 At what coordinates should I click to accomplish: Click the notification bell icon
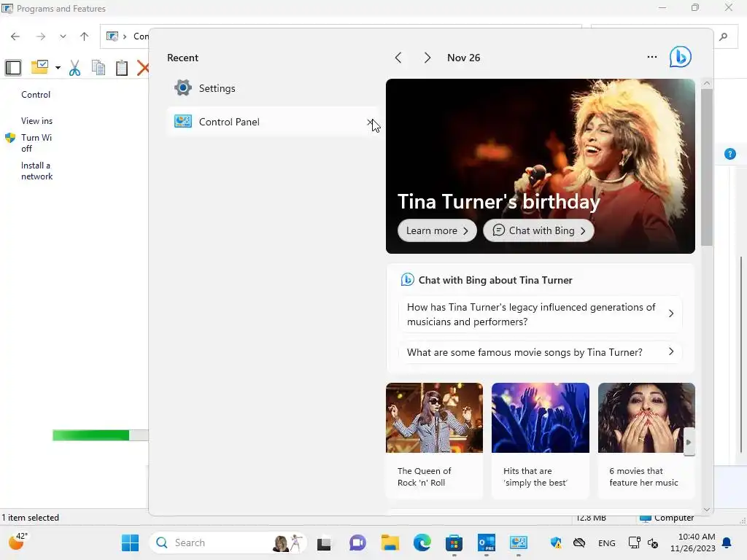pyautogui.click(x=727, y=542)
